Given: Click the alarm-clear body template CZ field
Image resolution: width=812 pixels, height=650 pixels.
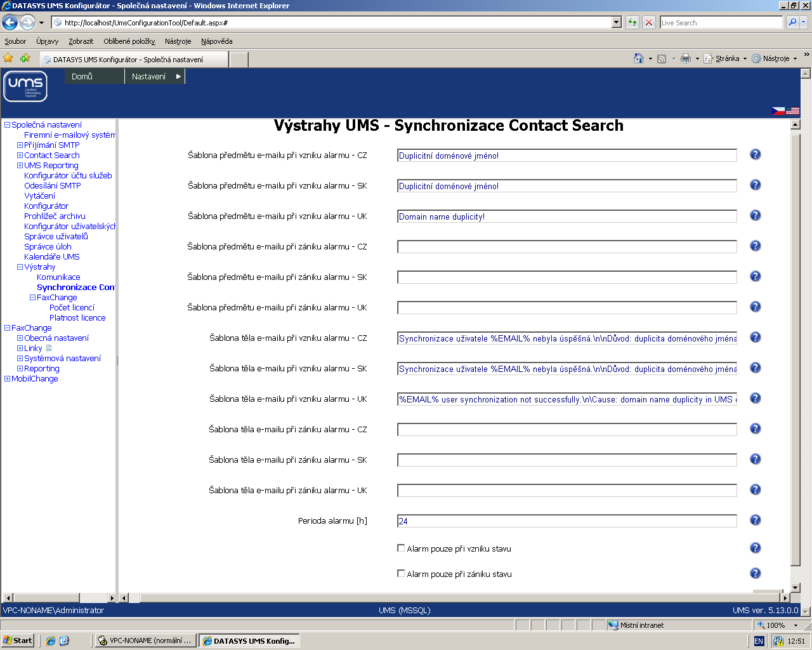Looking at the screenshot, I should (x=567, y=430).
